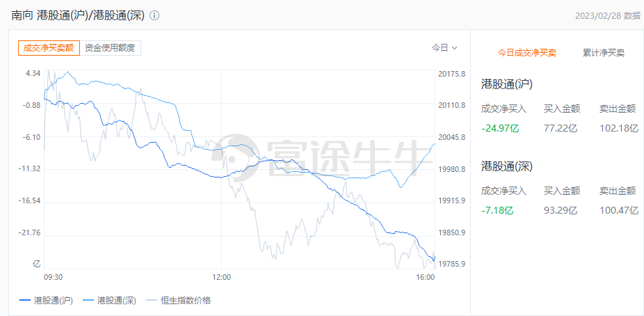
Task: Click the 16:00 marker on time axis
Action: (x=425, y=277)
